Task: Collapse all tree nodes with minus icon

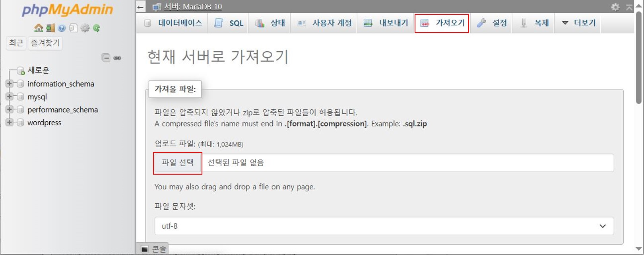Action: click(106, 58)
